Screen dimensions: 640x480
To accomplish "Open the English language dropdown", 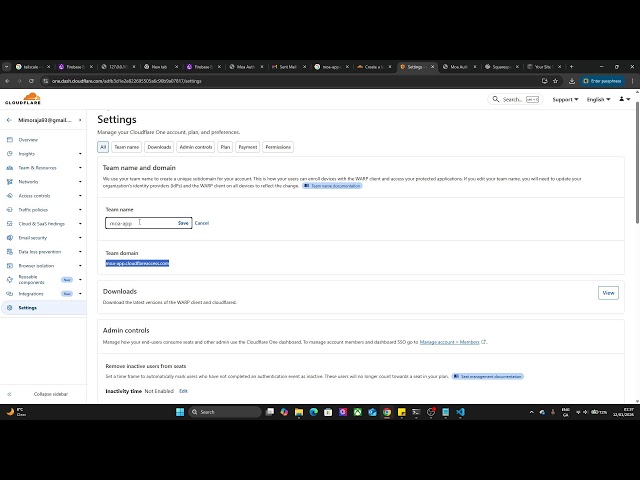I will click(598, 99).
